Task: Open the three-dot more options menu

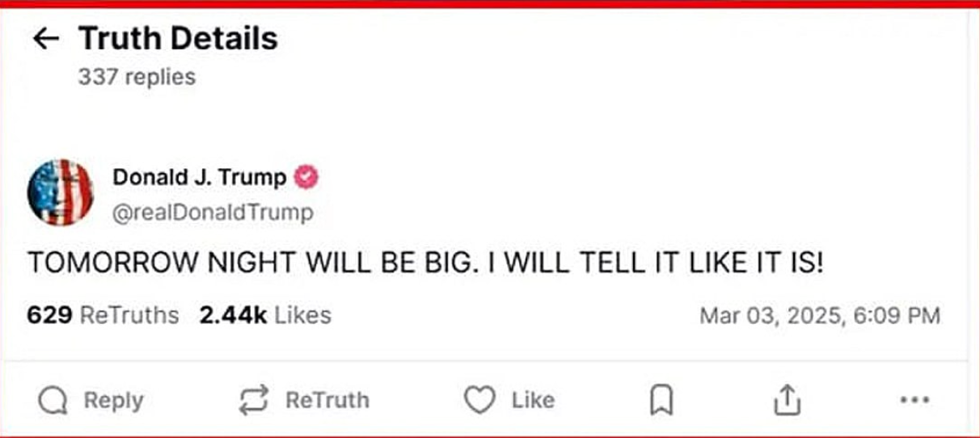Action: (914, 400)
